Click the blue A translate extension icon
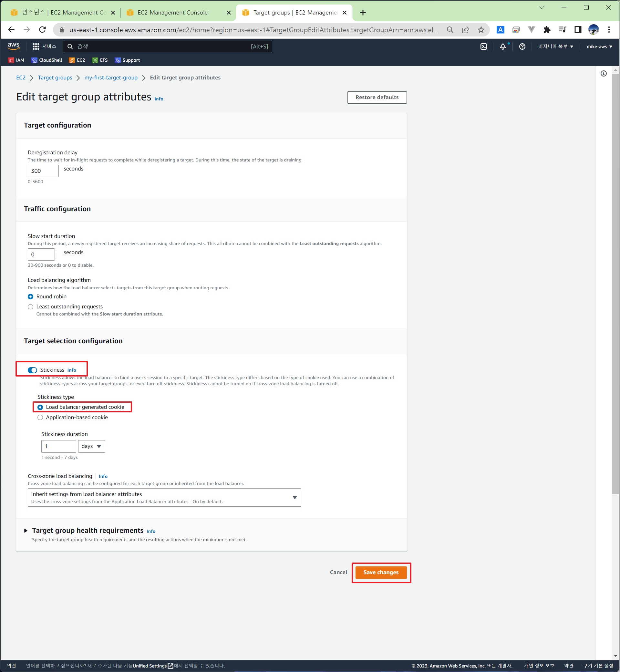Image resolution: width=620 pixels, height=672 pixels. tap(500, 30)
